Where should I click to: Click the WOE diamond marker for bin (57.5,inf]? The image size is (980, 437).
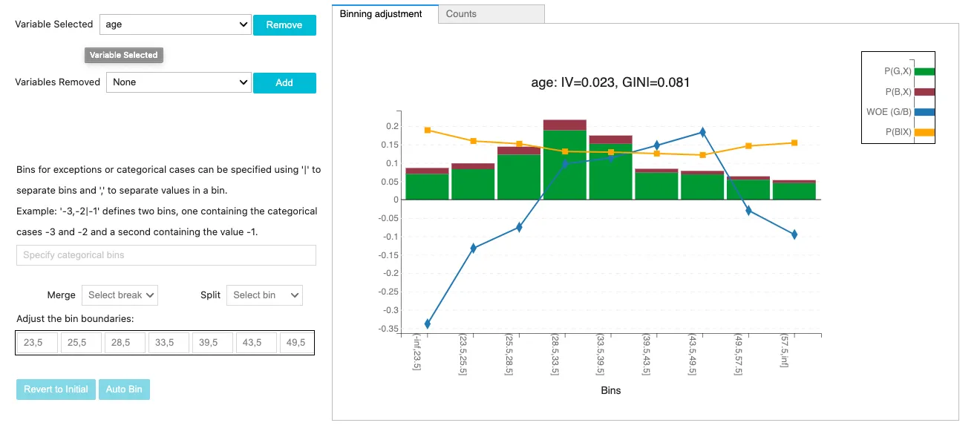(x=794, y=234)
